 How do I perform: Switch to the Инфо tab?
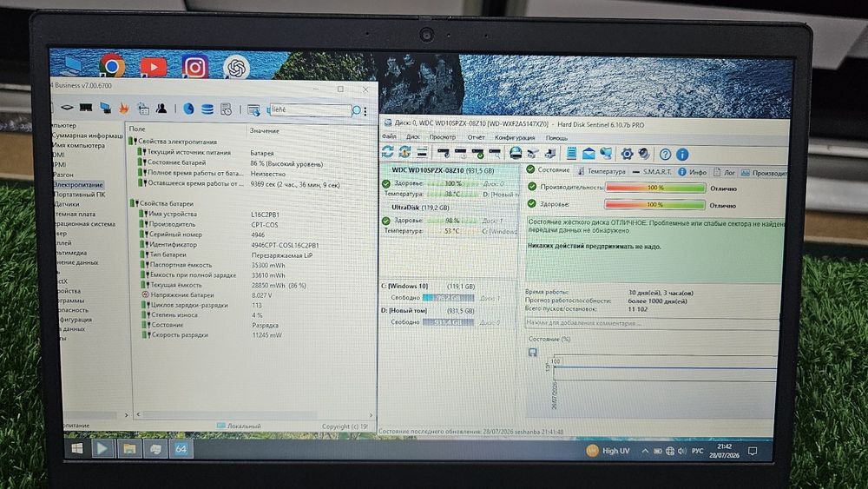tap(693, 172)
